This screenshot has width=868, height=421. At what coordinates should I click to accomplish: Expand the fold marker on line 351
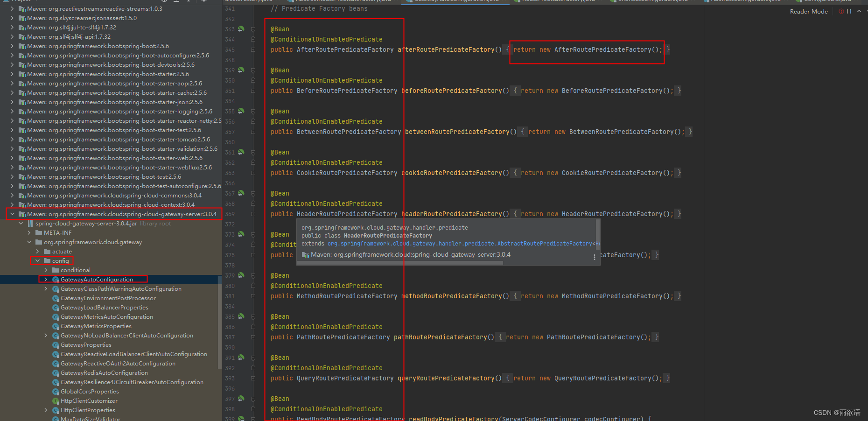(x=253, y=91)
